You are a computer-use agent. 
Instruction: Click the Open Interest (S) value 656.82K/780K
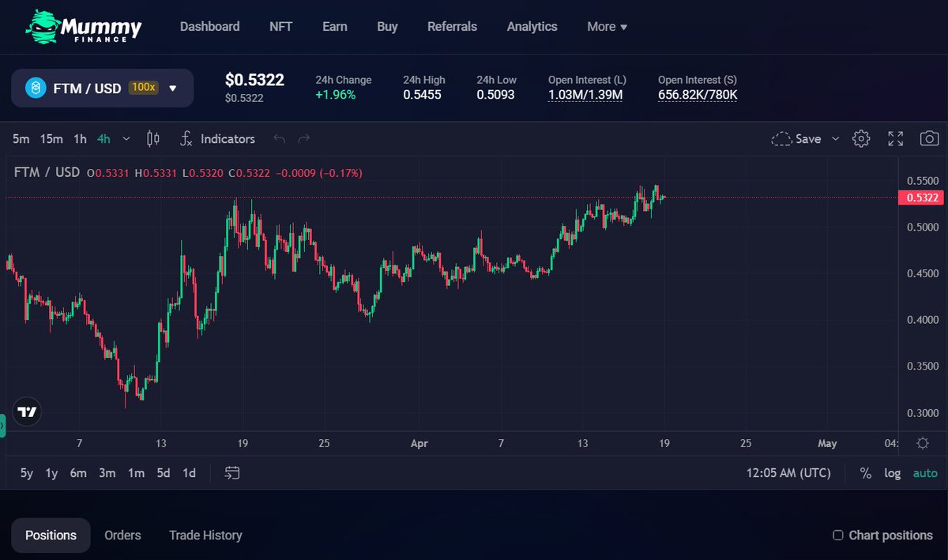click(x=698, y=95)
